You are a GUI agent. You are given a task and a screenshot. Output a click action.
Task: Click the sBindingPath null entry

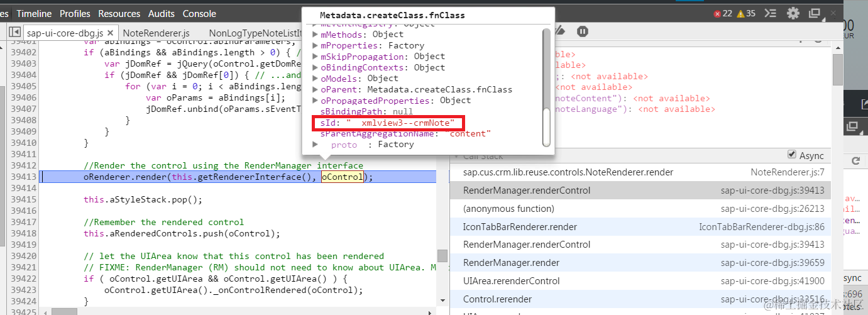coord(367,111)
